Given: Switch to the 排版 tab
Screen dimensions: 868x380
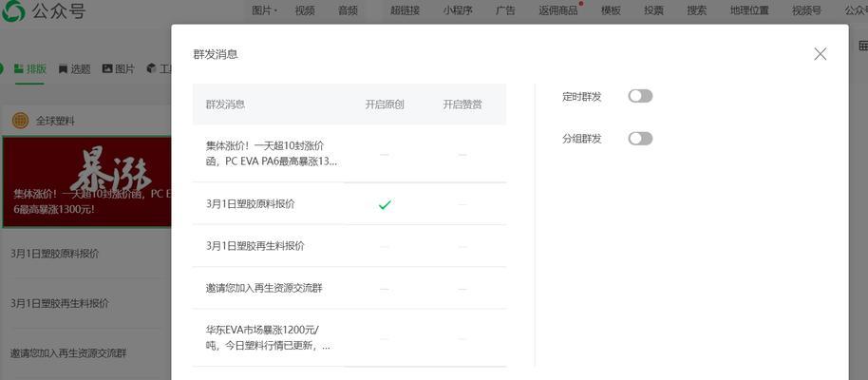Looking at the screenshot, I should pos(29,69).
